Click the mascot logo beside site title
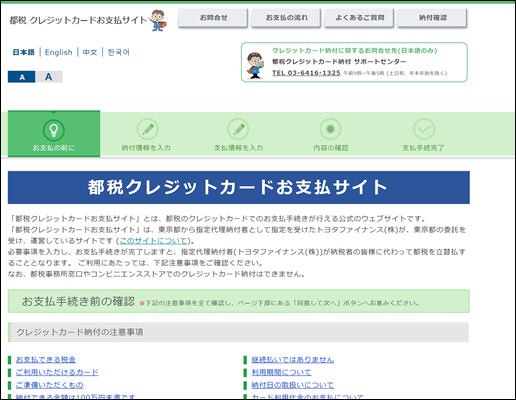The width and height of the screenshot is (516, 400). (x=158, y=20)
